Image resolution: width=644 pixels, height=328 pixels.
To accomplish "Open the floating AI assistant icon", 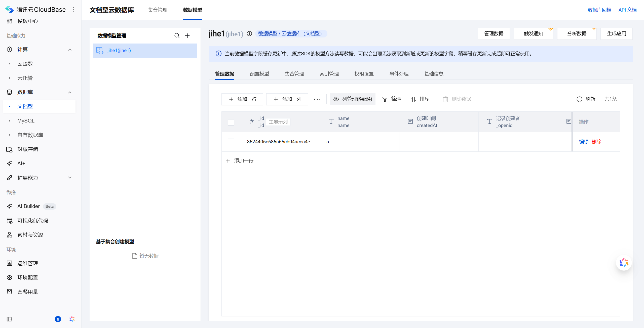I will [624, 263].
